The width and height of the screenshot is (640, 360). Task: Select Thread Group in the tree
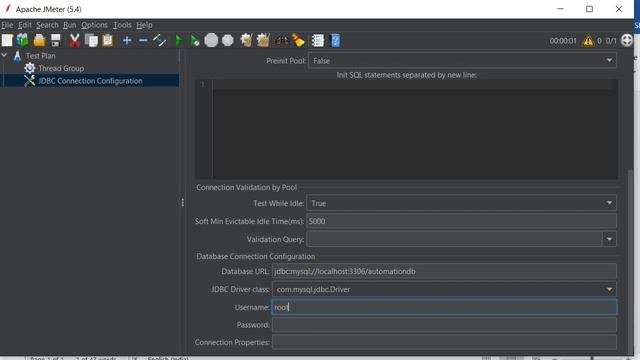point(61,69)
